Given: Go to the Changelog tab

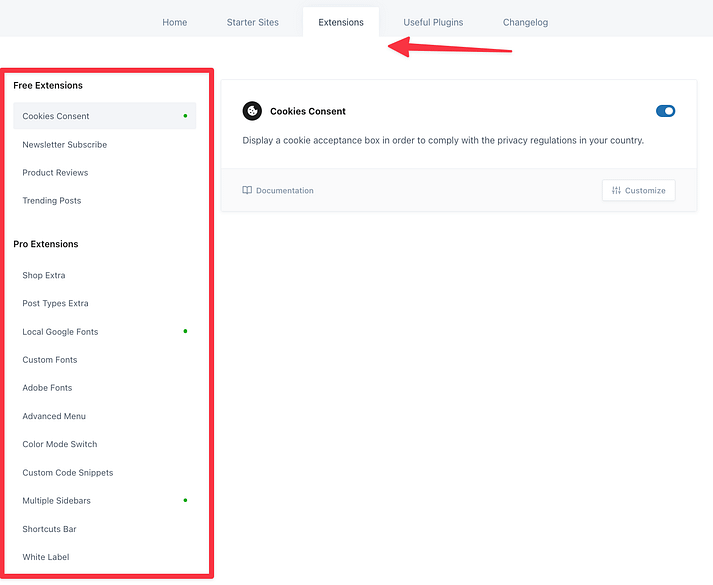Looking at the screenshot, I should click(525, 22).
